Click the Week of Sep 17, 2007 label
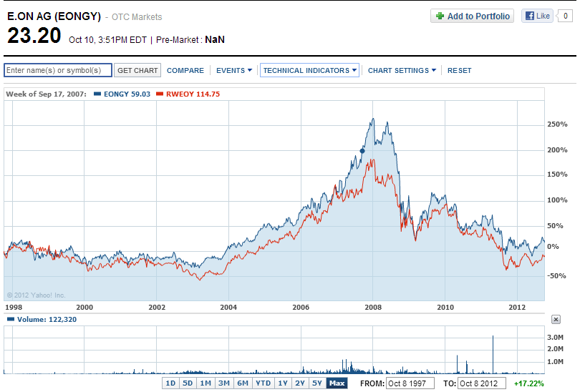580x392 pixels. click(x=47, y=94)
